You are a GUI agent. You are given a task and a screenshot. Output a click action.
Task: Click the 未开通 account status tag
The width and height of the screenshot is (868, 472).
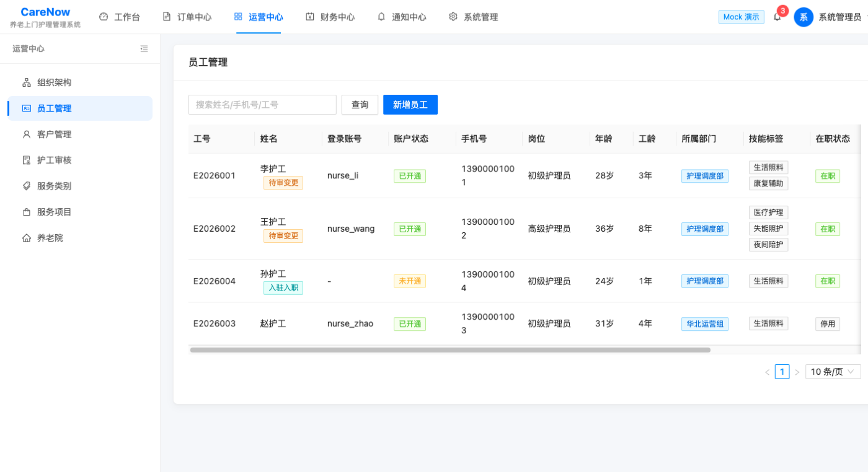410,281
